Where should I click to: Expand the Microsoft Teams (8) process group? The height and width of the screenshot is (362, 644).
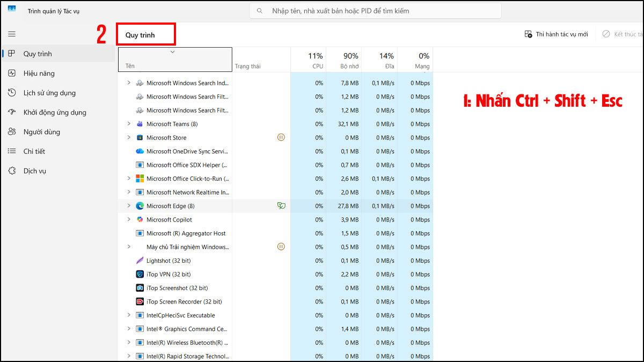[x=128, y=124]
